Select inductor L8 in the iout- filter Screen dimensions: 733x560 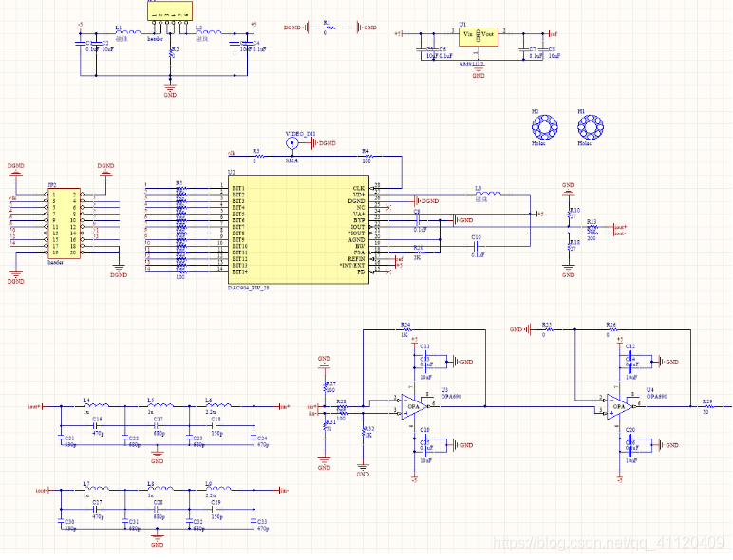(x=160, y=489)
